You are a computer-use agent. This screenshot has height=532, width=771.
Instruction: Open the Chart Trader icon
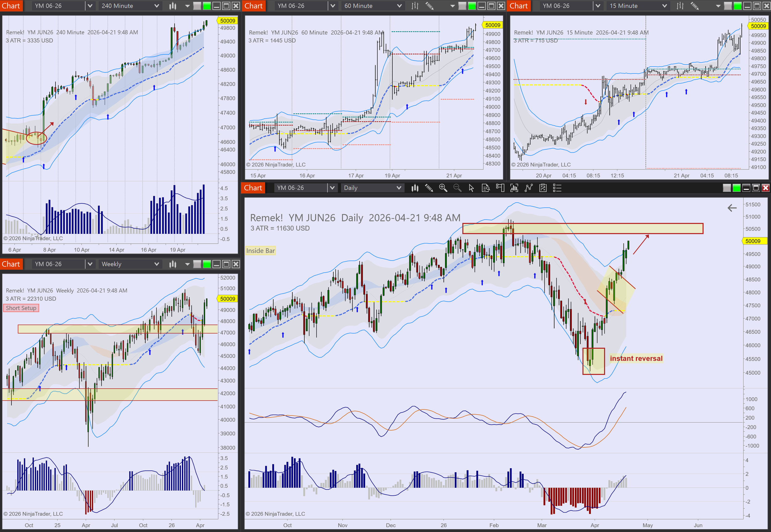500,188
